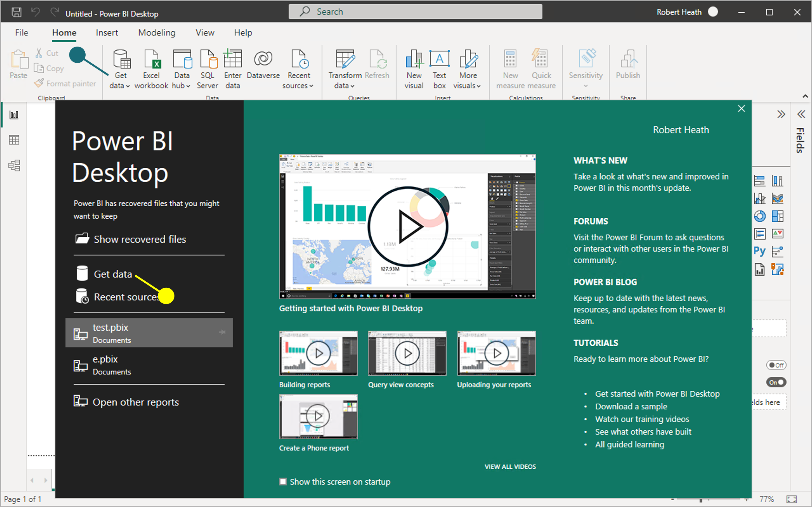Switch to the Insert ribbon tab

coord(107,33)
